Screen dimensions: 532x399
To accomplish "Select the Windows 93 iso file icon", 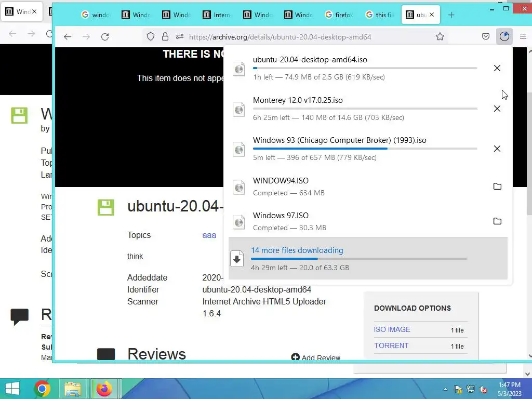I will [239, 150].
